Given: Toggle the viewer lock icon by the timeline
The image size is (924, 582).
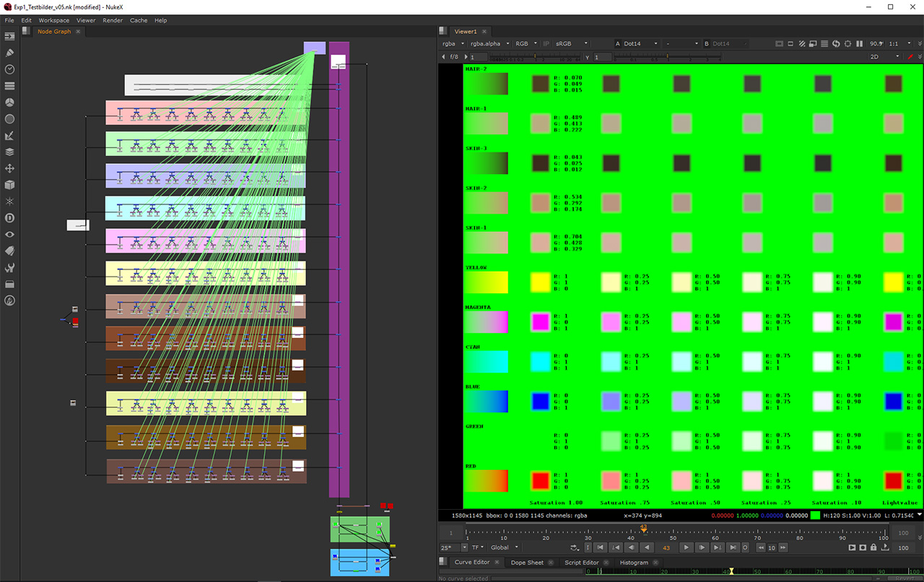Looking at the screenshot, I should (874, 547).
